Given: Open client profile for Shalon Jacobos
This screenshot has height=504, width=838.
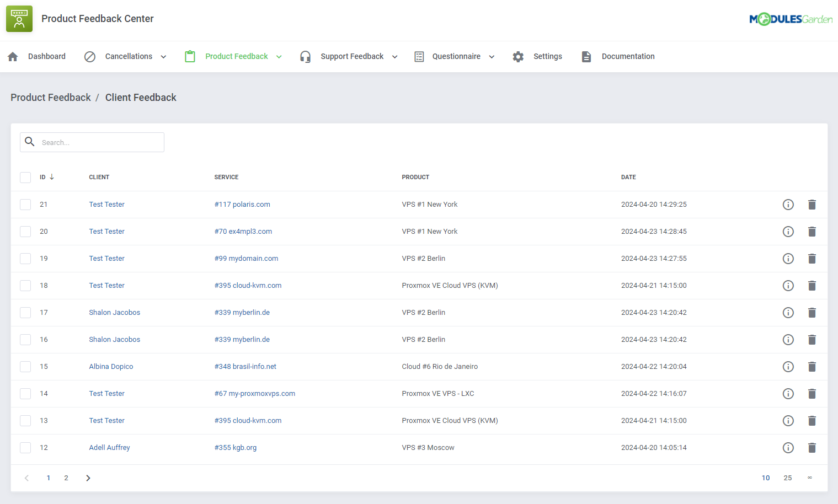Looking at the screenshot, I should 114,312.
